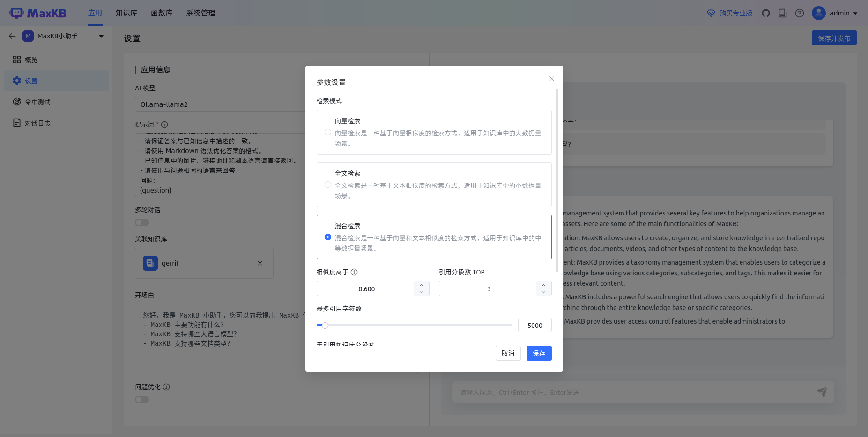Open the 系统管理 top tab
Image resolution: width=868 pixels, height=437 pixels.
coord(200,13)
